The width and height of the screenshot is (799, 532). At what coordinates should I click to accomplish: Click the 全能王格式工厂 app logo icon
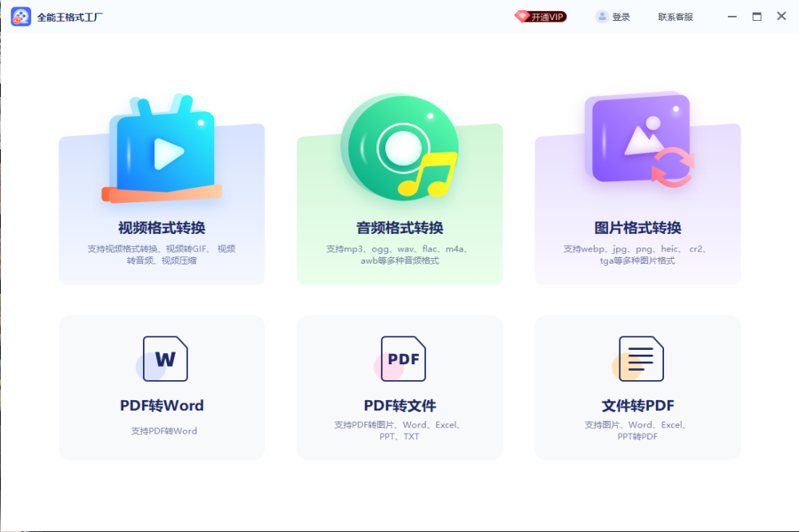21,17
